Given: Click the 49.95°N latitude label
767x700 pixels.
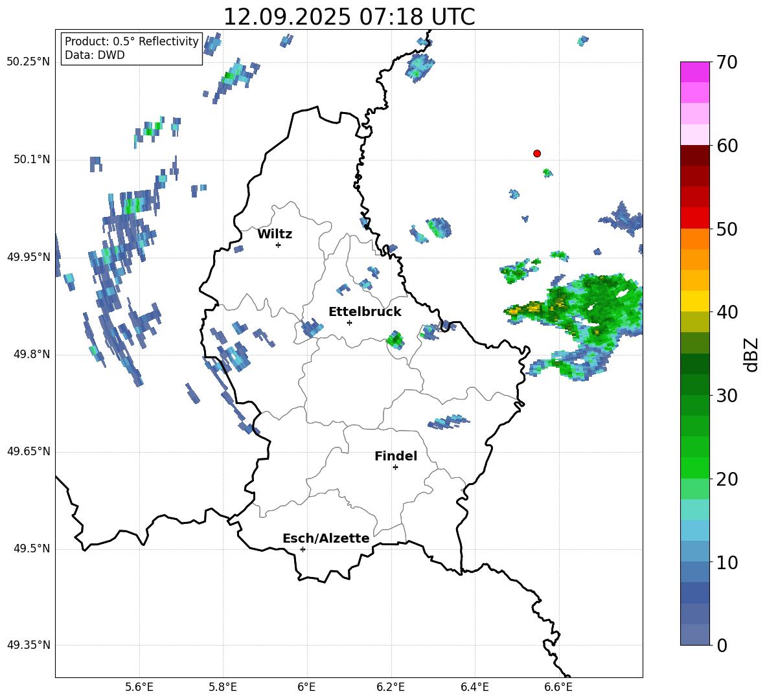Looking at the screenshot, I should coord(29,257).
